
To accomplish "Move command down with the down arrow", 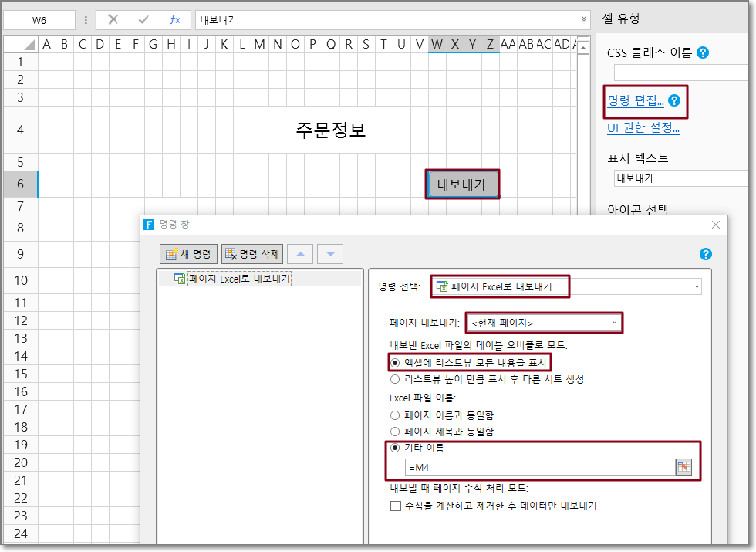I will click(331, 254).
